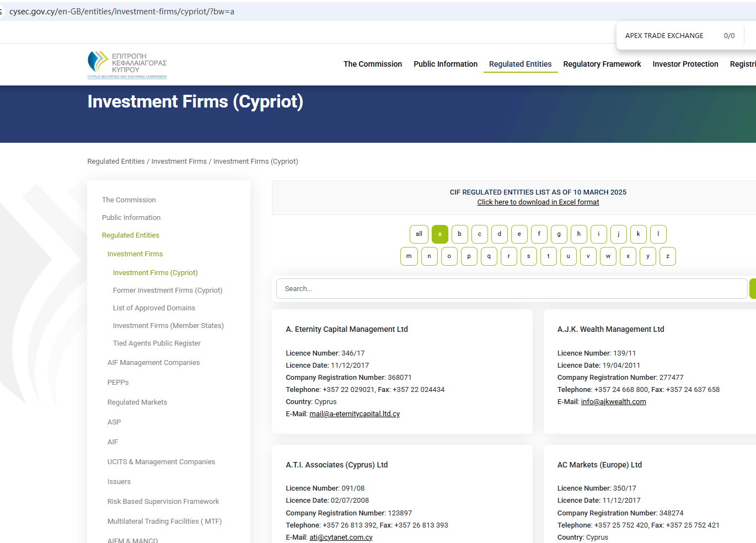Click the CySEC logo in header
Image resolution: width=756 pixels, height=543 pixels.
(127, 64)
